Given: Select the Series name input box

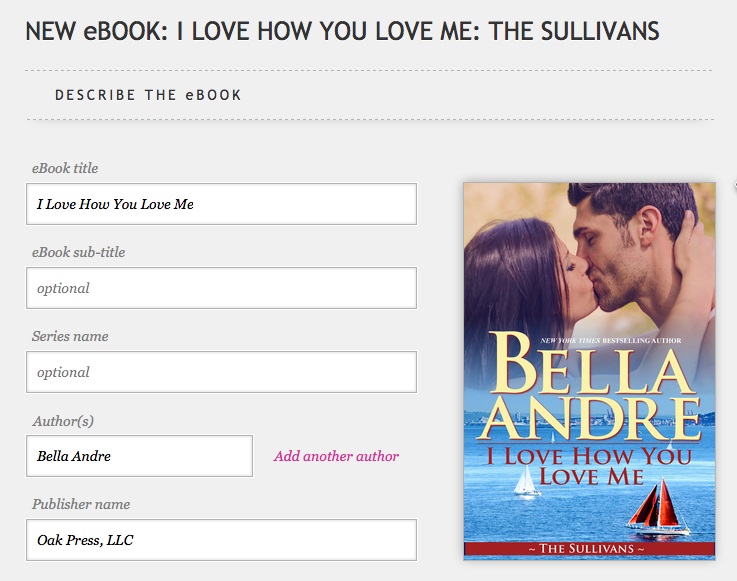Looking at the screenshot, I should [x=221, y=372].
